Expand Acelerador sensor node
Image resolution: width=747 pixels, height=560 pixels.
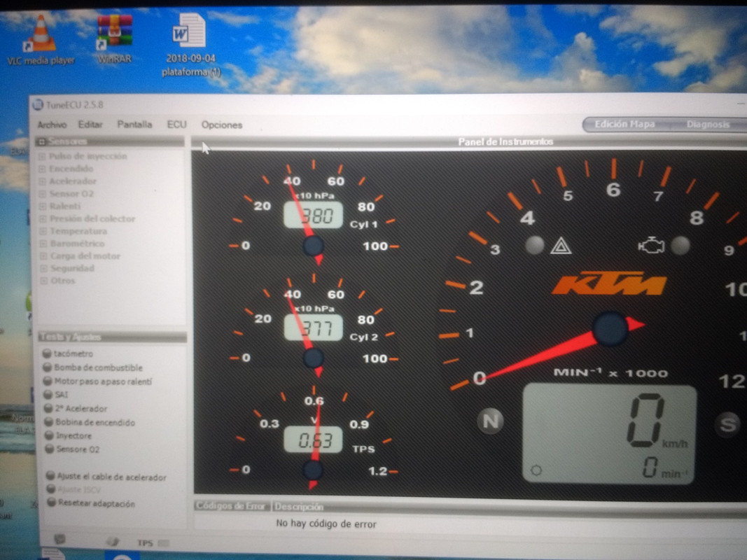coord(43,181)
